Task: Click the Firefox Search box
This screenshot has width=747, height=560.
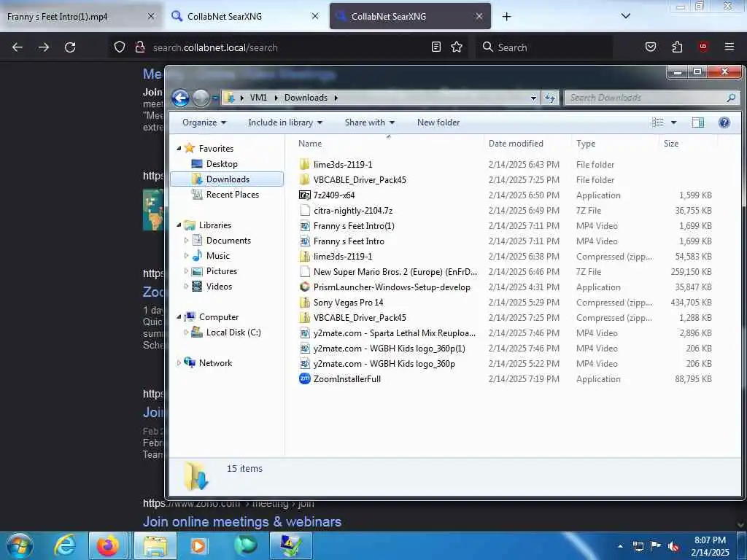Action: (x=544, y=47)
